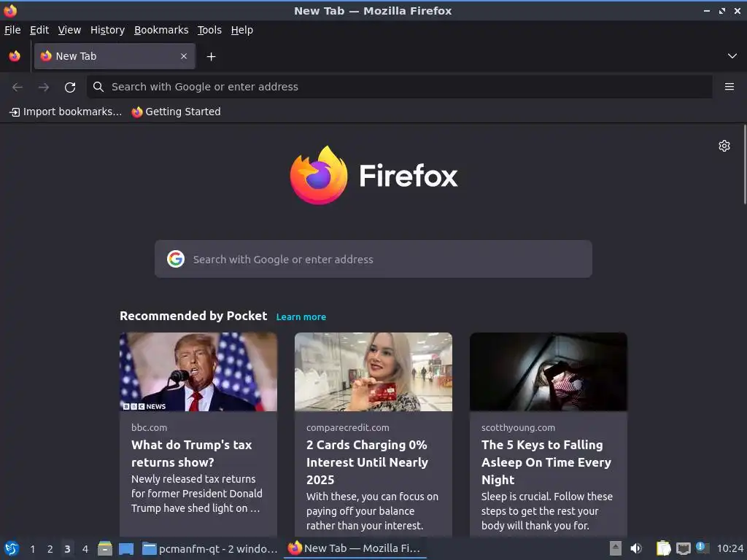This screenshot has height=560, width=747.
Task: Switch to virtual desktop 3
Action: (67, 549)
